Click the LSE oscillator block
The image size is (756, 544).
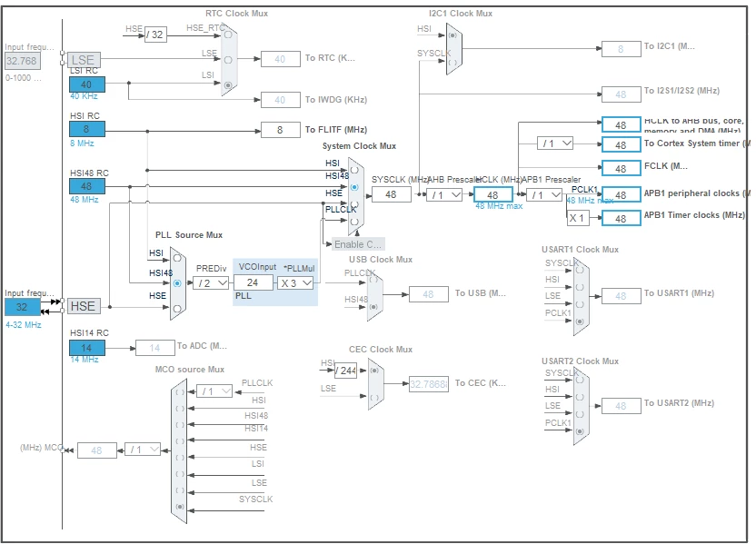[84, 60]
